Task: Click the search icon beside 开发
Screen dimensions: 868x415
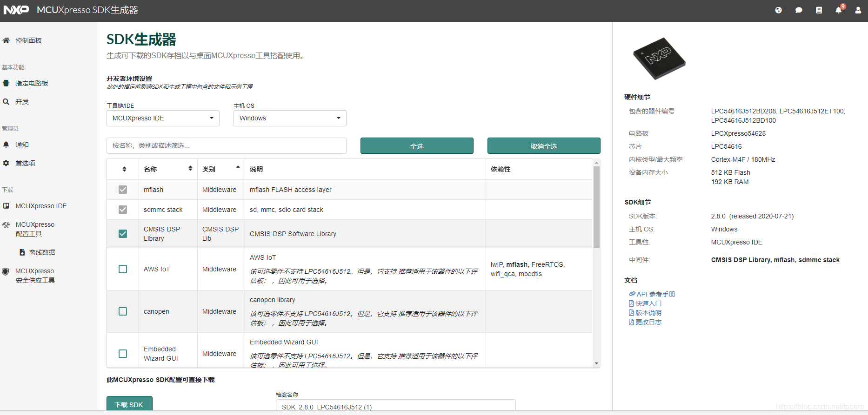Action: pyautogui.click(x=6, y=102)
